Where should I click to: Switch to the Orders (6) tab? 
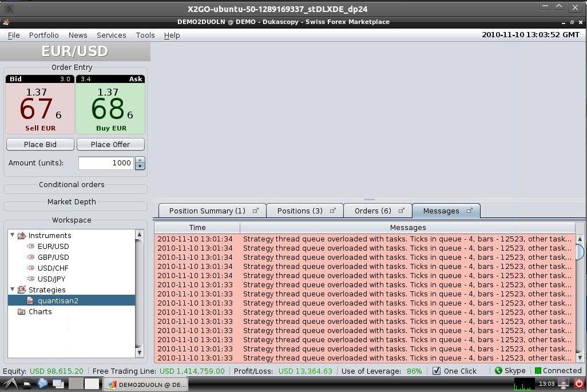coord(378,211)
